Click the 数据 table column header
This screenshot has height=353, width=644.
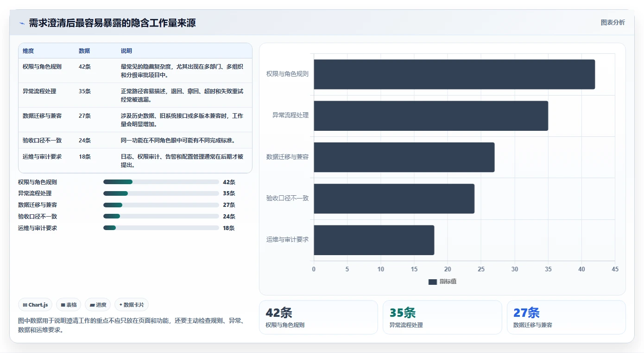[x=84, y=51]
